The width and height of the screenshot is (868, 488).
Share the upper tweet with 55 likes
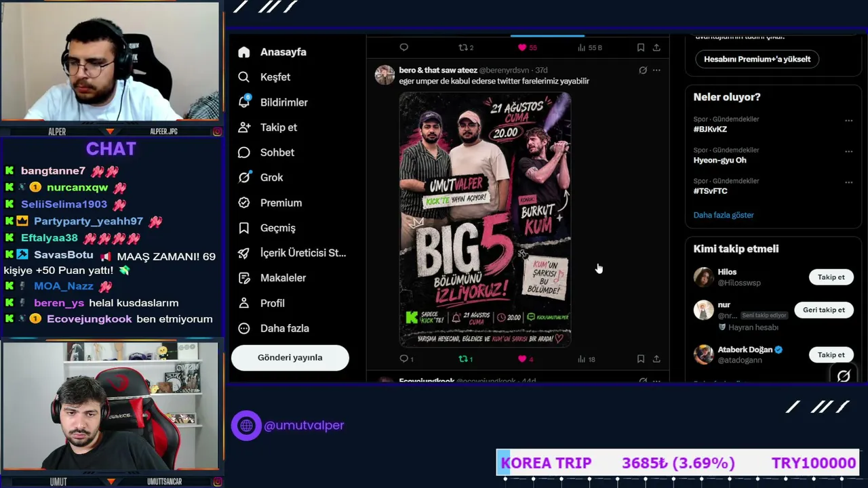coord(656,47)
